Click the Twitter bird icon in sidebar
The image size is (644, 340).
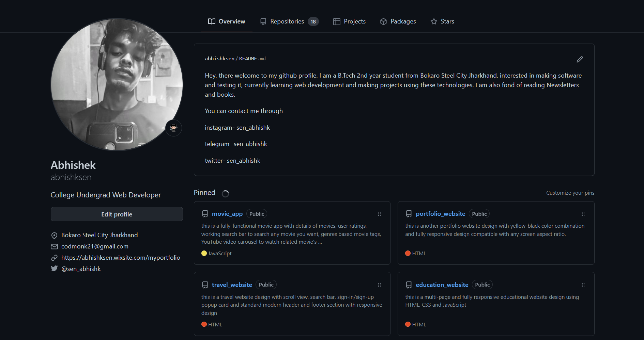[x=54, y=269]
